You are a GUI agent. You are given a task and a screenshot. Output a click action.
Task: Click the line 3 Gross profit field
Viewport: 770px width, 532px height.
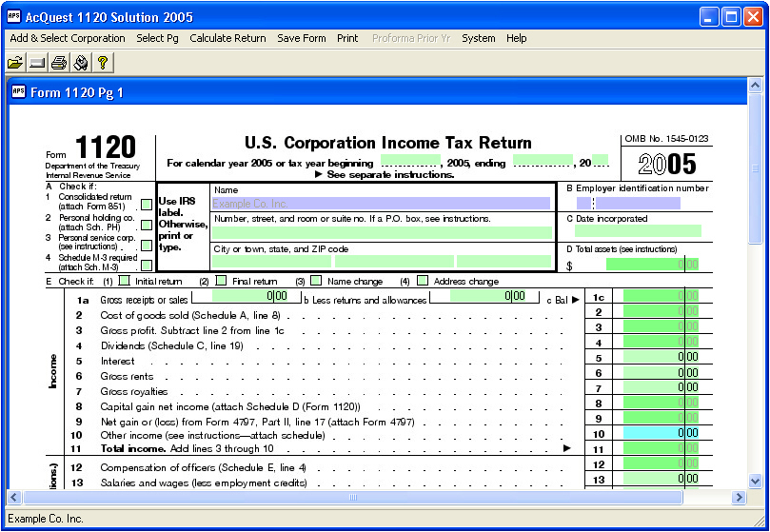pyautogui.click(x=661, y=326)
